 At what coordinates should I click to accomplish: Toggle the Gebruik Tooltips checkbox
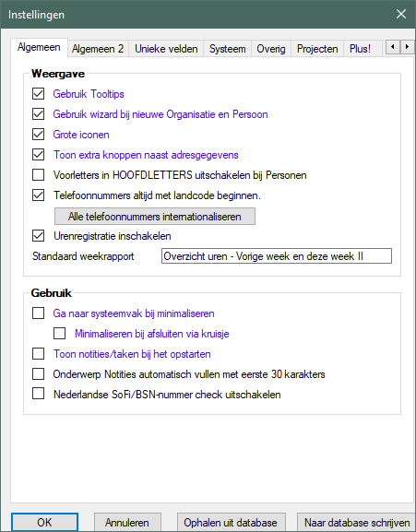click(x=38, y=94)
